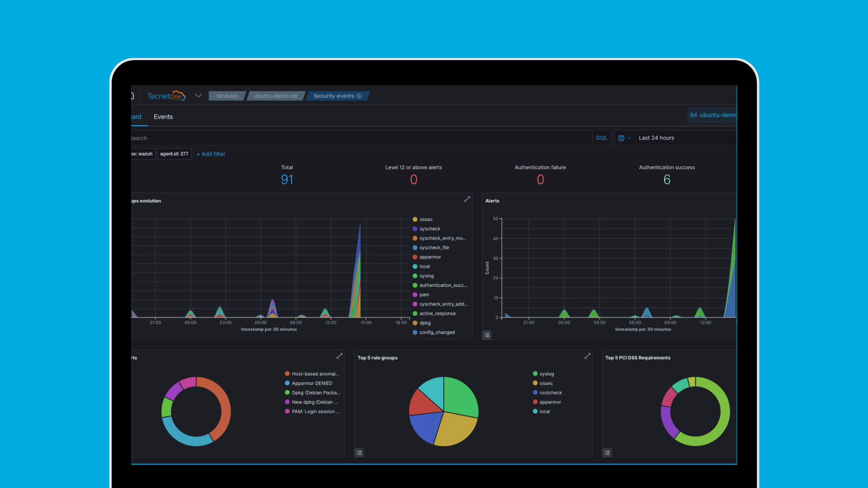Switch to the Events tab
868x488 pixels.
click(163, 117)
